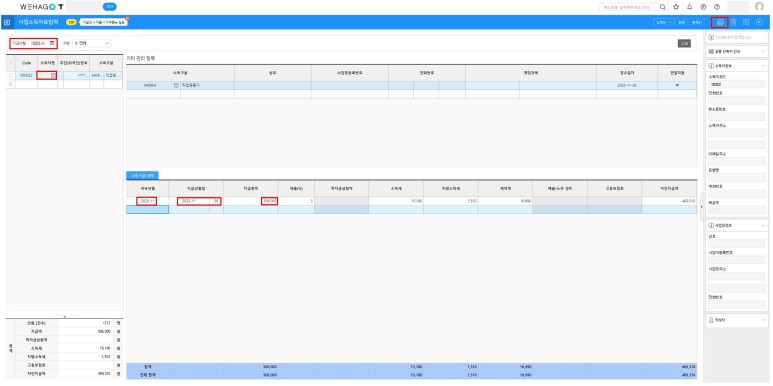
Task: Click the layout panel icon in blue toolbar
Action: point(746,22)
